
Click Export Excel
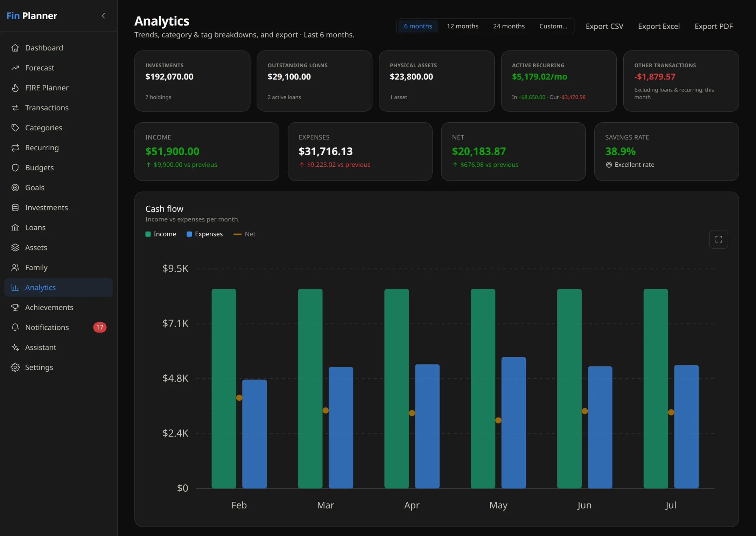[x=659, y=26]
